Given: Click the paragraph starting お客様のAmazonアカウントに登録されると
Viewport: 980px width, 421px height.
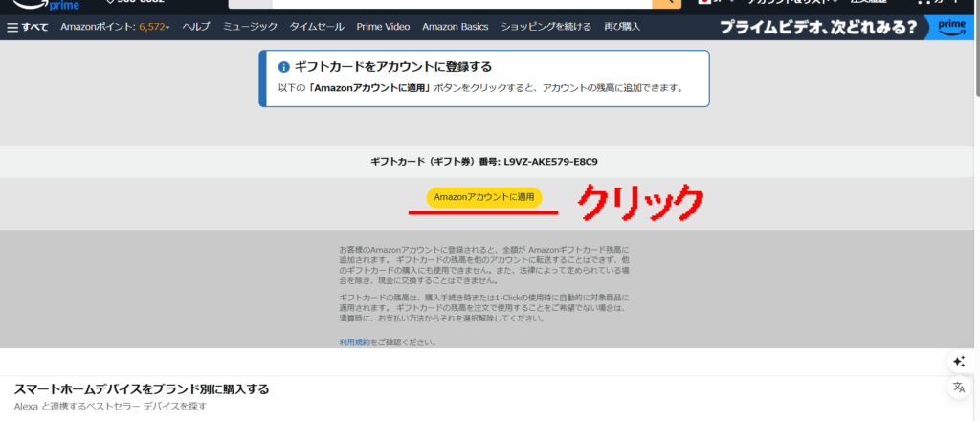Looking at the screenshot, I should pos(484,265).
